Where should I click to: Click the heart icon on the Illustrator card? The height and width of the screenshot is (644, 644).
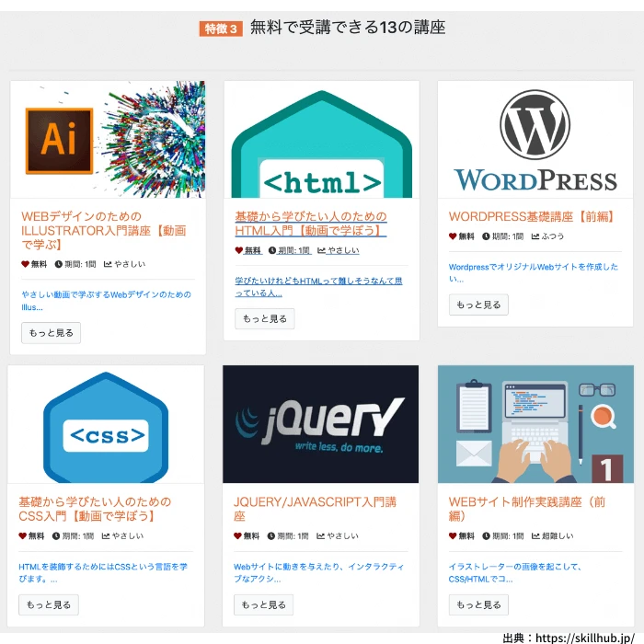25,264
